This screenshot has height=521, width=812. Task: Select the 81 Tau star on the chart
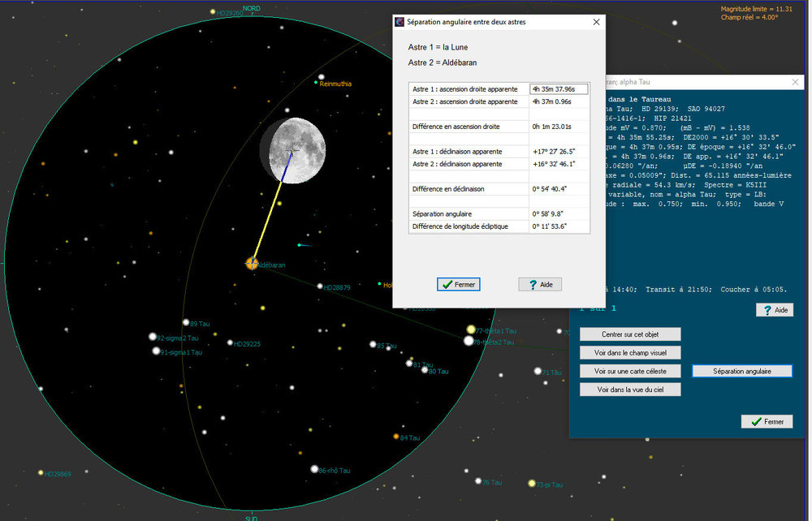pos(408,364)
